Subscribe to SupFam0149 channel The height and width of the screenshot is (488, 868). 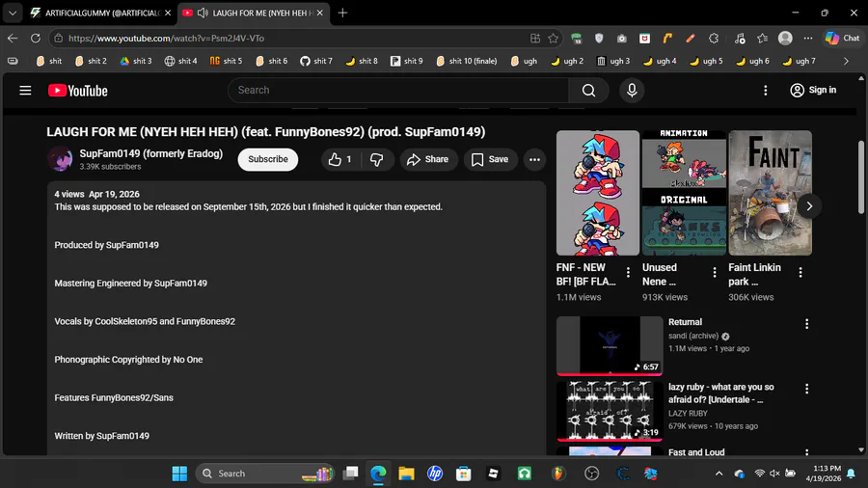(x=268, y=159)
